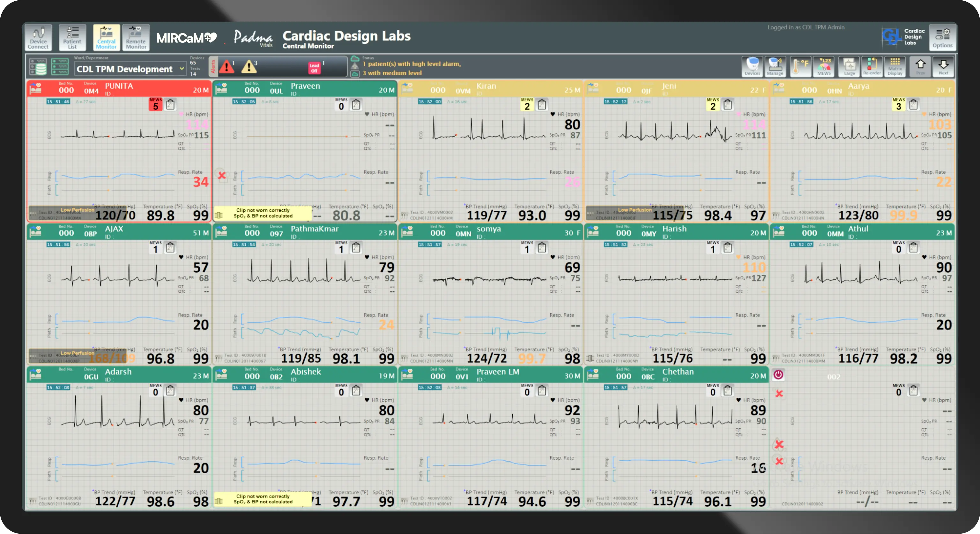The width and height of the screenshot is (980, 534).
Task: Toggle temperature units to Fahrenheit
Action: [x=801, y=67]
